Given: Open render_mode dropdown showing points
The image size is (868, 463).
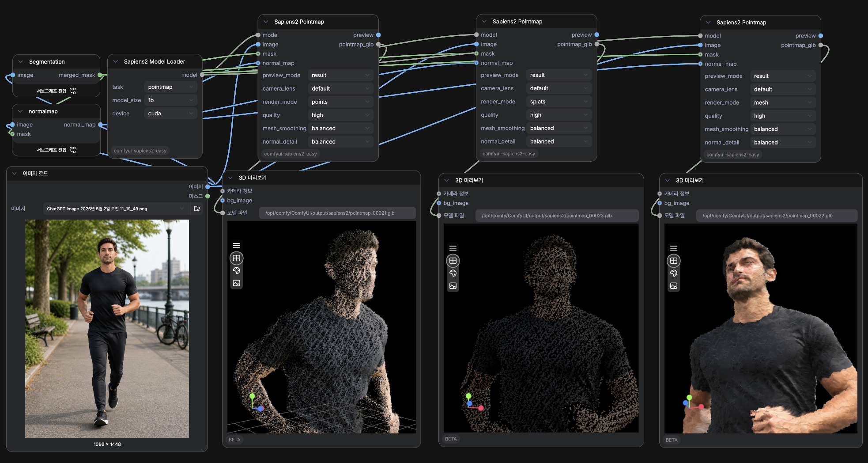Looking at the screenshot, I should 340,102.
